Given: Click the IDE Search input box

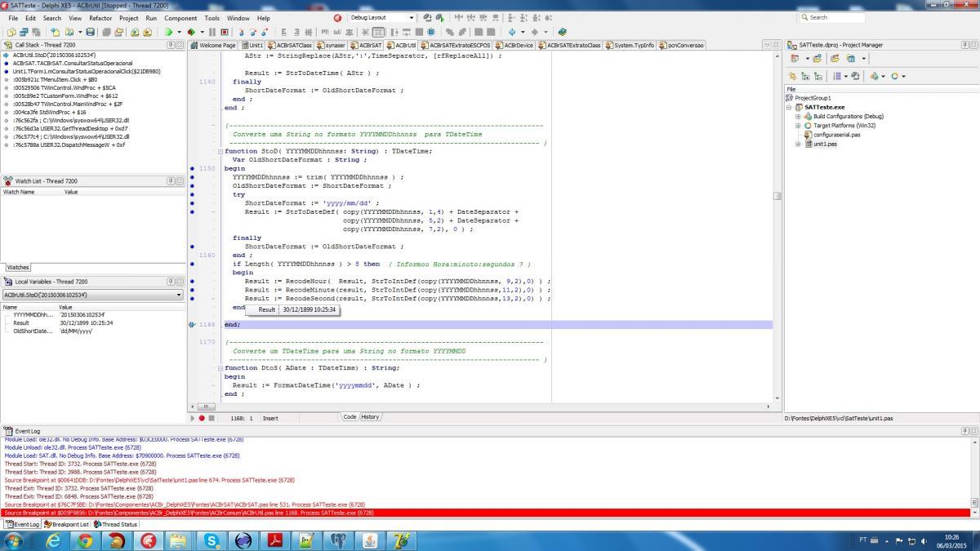Looking at the screenshot, I should 831,17.
